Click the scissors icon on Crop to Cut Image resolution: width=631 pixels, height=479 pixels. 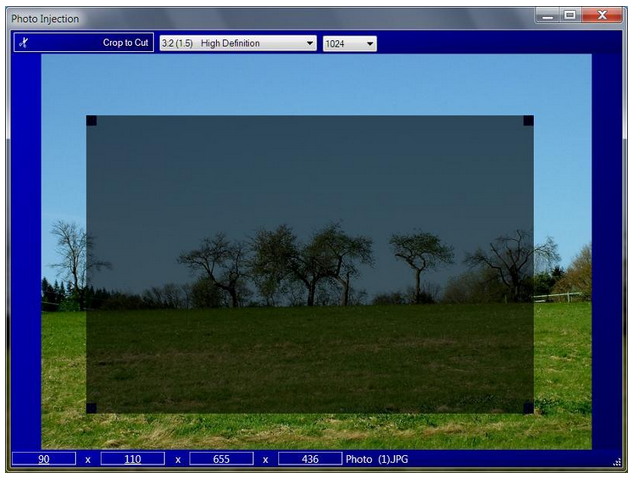click(24, 43)
